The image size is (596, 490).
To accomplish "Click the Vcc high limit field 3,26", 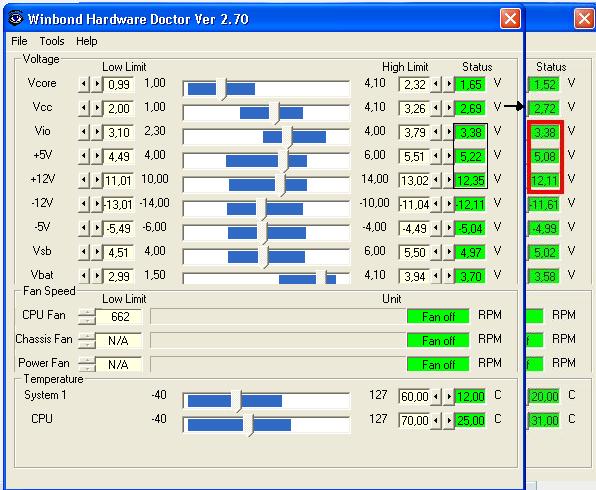I will coord(414,108).
